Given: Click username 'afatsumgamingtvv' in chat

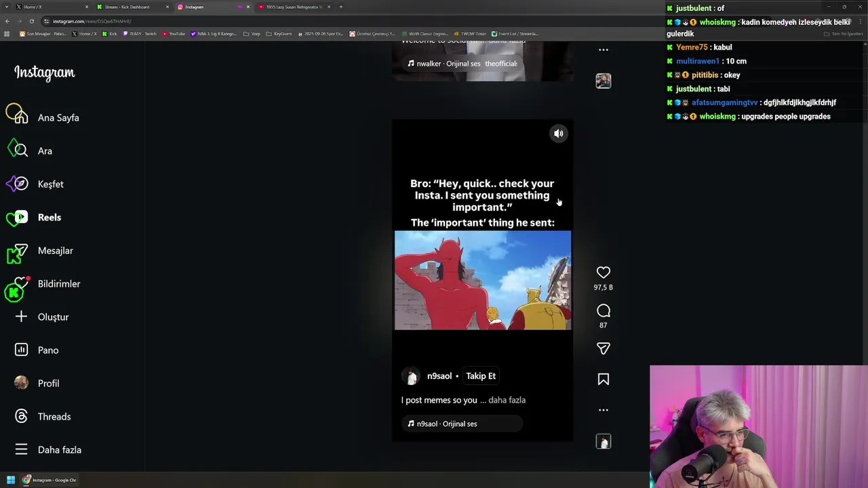Looking at the screenshot, I should (724, 102).
